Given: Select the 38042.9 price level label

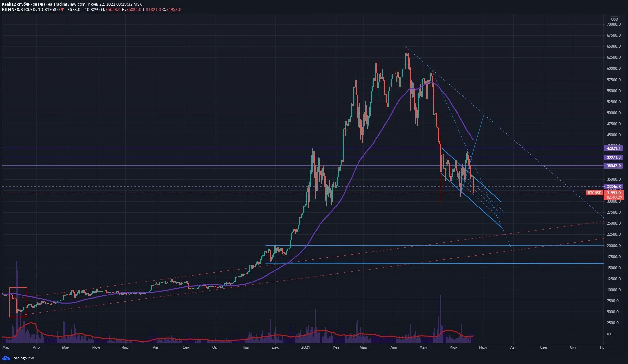Looking at the screenshot, I should pos(613,166).
